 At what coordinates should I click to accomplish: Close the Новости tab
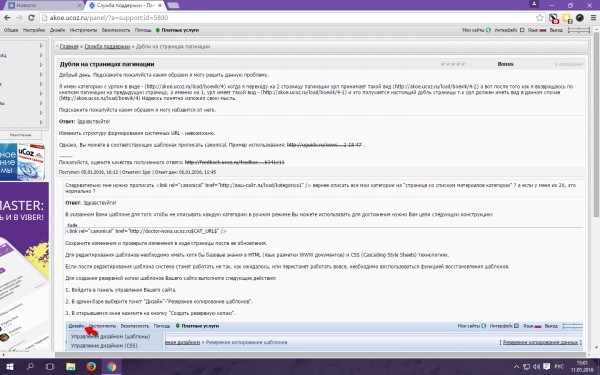[80, 5]
